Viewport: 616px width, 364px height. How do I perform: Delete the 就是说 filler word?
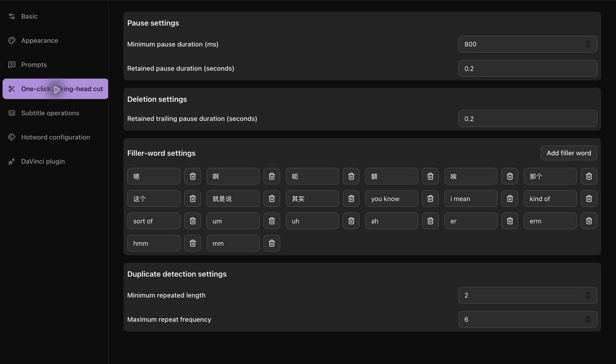point(272,198)
